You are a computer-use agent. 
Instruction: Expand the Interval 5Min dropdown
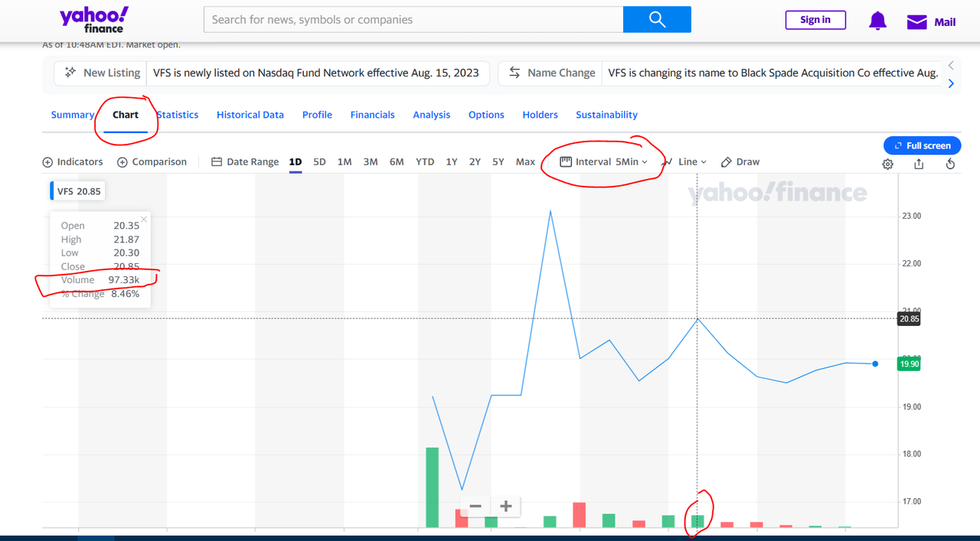click(604, 161)
